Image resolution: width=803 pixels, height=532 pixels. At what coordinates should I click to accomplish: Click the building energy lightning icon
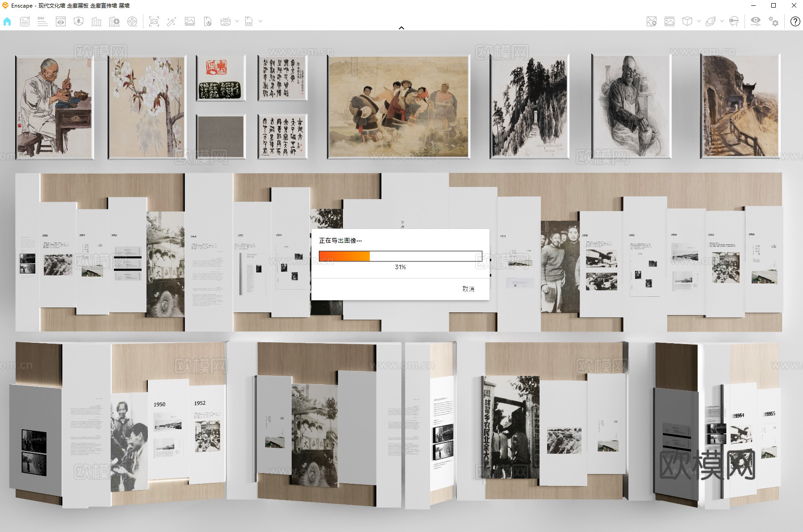pos(114,21)
